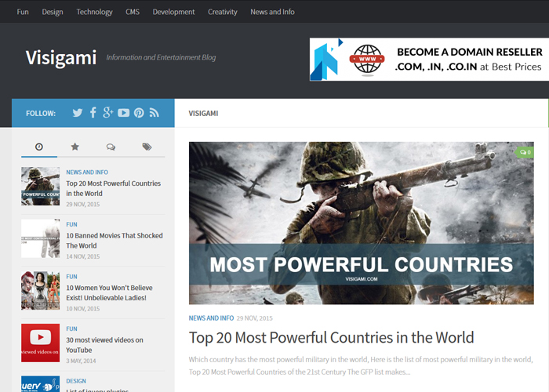Open thumbnail for Banned Movies post
Image resolution: width=549 pixels, height=392 pixels.
40,238
